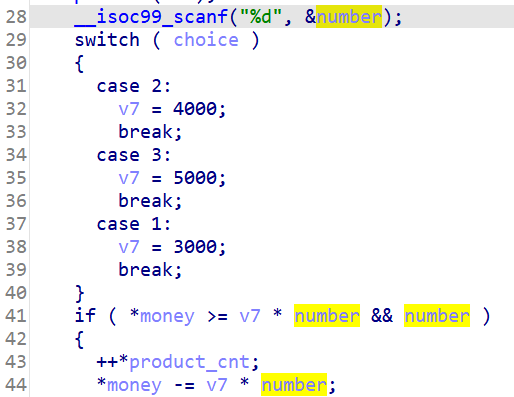
Task: Click case 2 label
Action: tap(134, 86)
